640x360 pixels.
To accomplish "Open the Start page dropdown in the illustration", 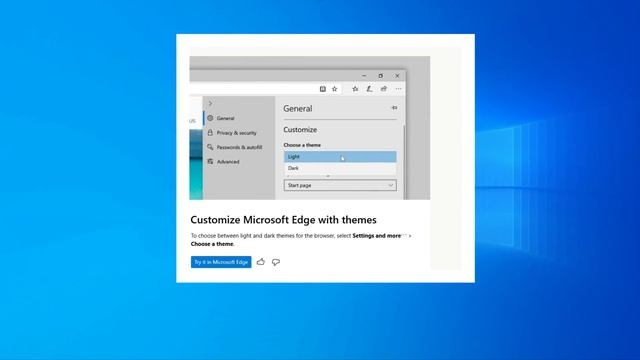I will pyautogui.click(x=340, y=185).
